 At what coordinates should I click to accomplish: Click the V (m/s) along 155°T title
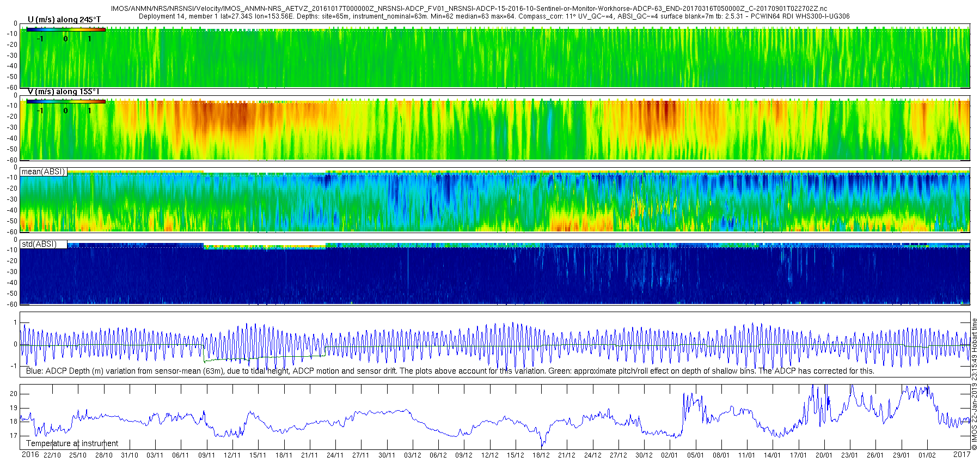coord(64,92)
